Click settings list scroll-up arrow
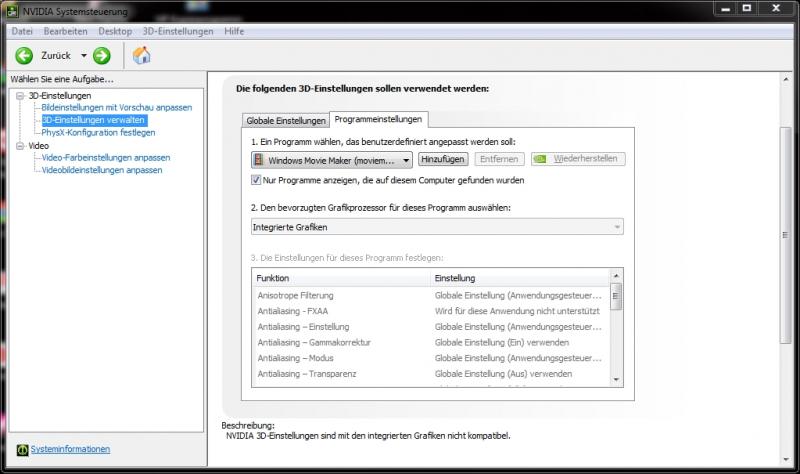 tap(616, 276)
